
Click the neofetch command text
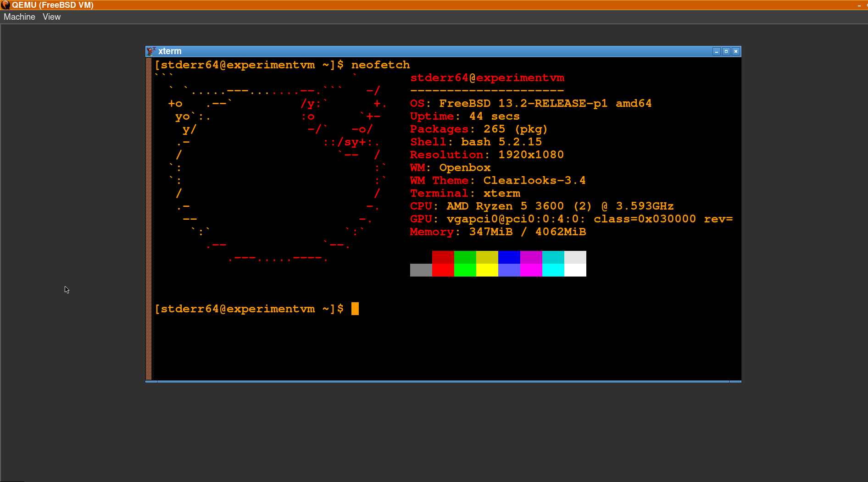click(380, 65)
